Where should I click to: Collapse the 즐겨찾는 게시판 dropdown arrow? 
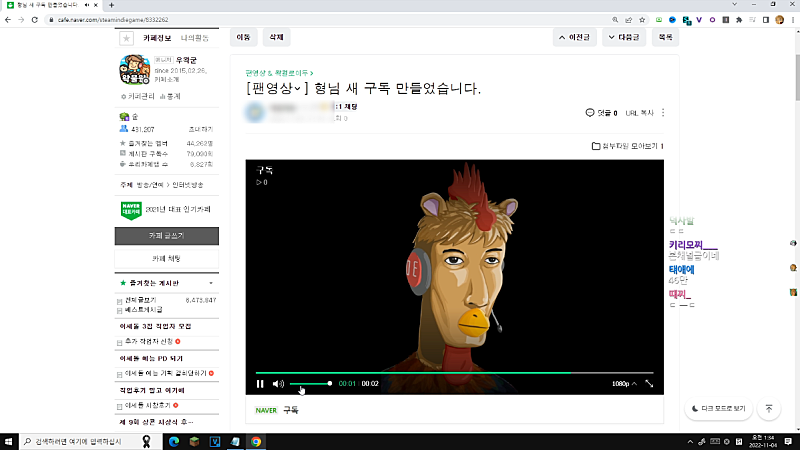[211, 283]
